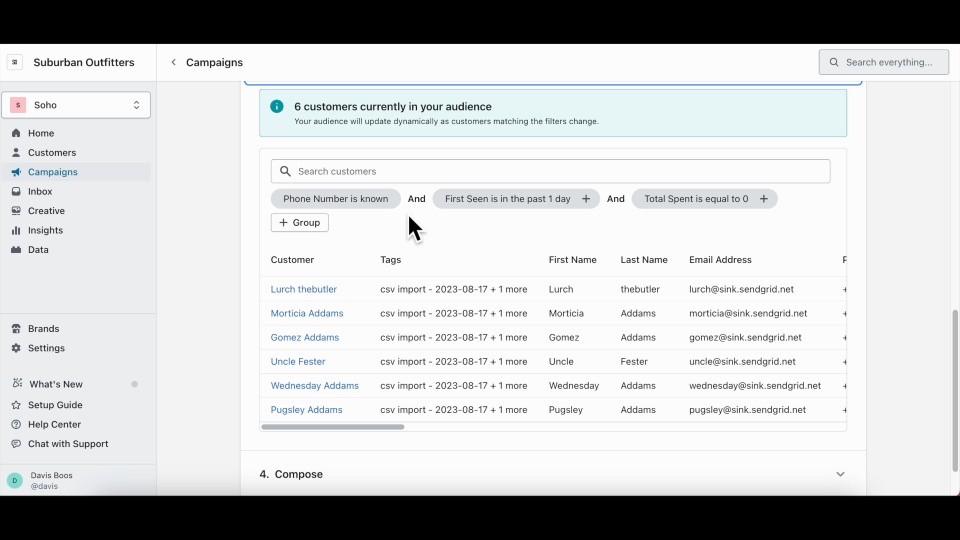Viewport: 960px width, 540px height.
Task: Click the Brands icon in sidebar
Action: pos(16,329)
